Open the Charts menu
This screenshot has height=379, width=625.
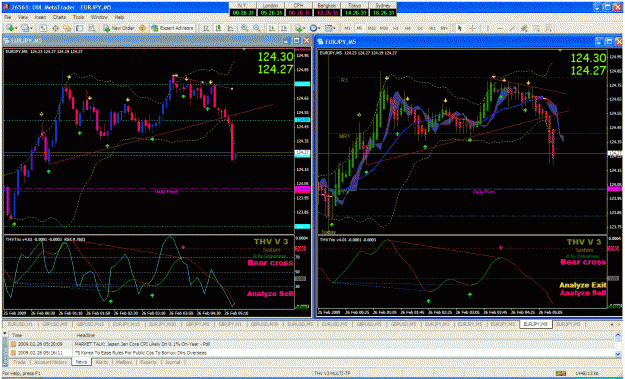[x=59, y=17]
